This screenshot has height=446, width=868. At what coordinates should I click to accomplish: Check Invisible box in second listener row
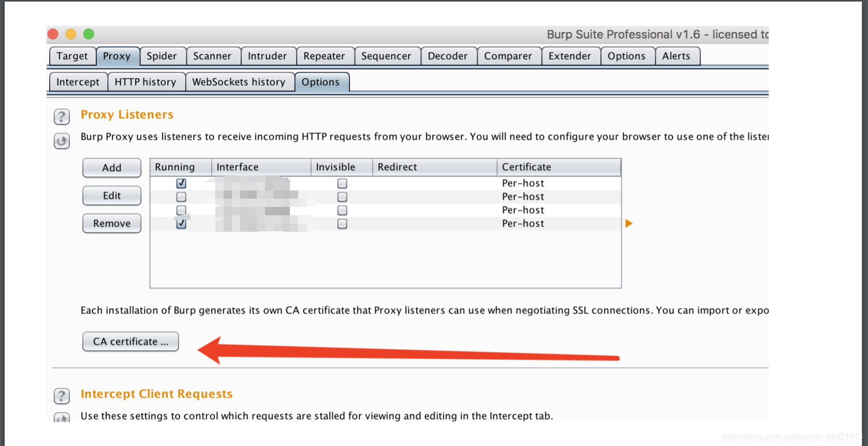coord(342,197)
